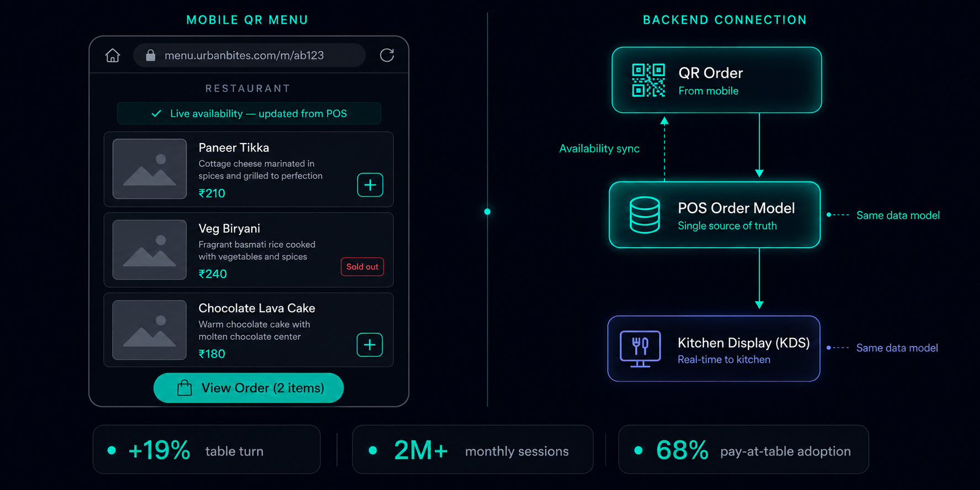Screen dimensions: 980x490
Task: Click the QR code icon
Action: pyautogui.click(x=649, y=80)
